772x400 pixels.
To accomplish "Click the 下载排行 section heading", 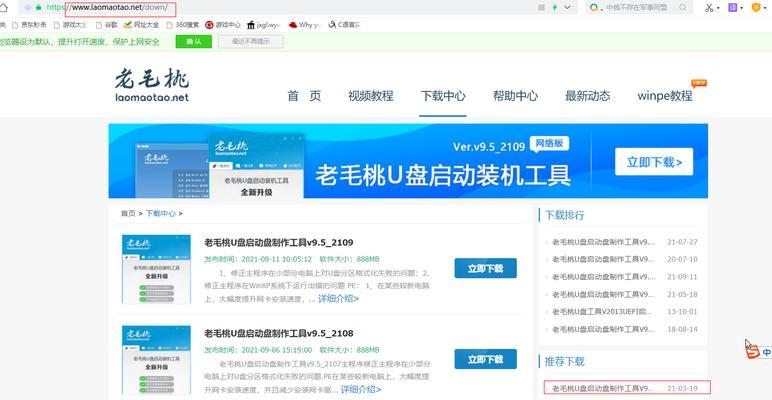I will point(564,215).
